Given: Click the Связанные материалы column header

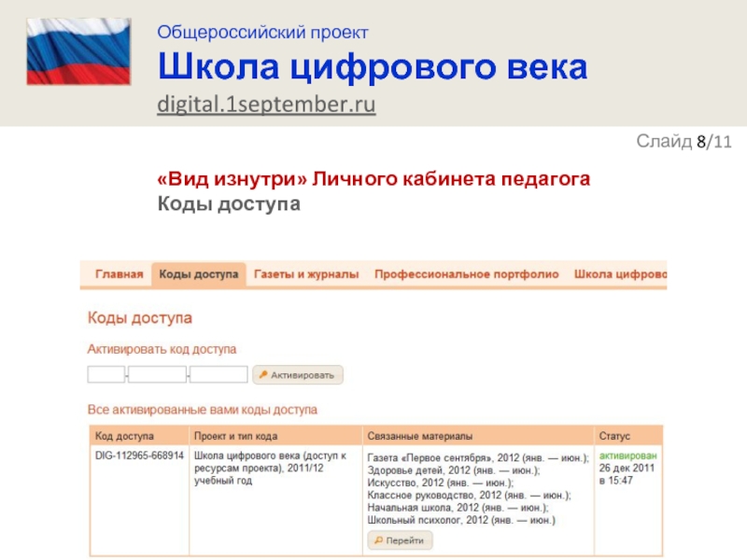Looking at the screenshot, I should click(x=419, y=436).
